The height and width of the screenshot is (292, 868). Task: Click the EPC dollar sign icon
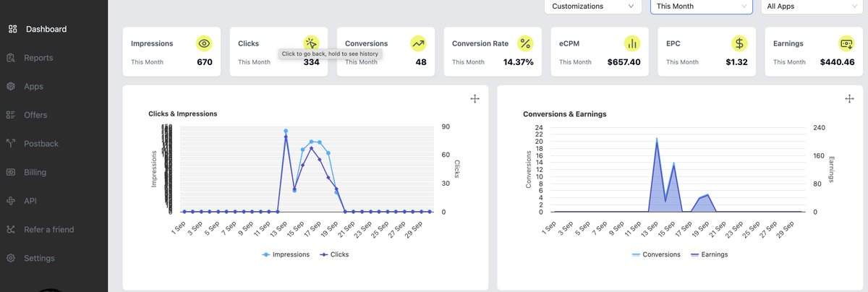coord(739,43)
